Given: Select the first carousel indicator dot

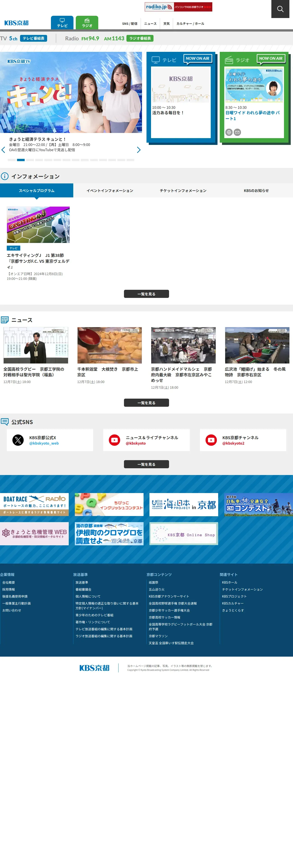Looking at the screenshot, I should point(11,160).
